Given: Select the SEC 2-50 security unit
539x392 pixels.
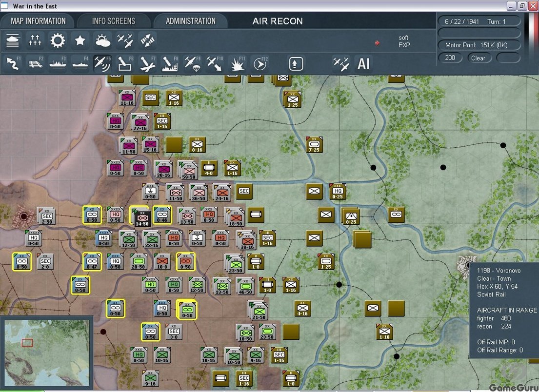Looking at the screenshot, I should click(47, 216).
